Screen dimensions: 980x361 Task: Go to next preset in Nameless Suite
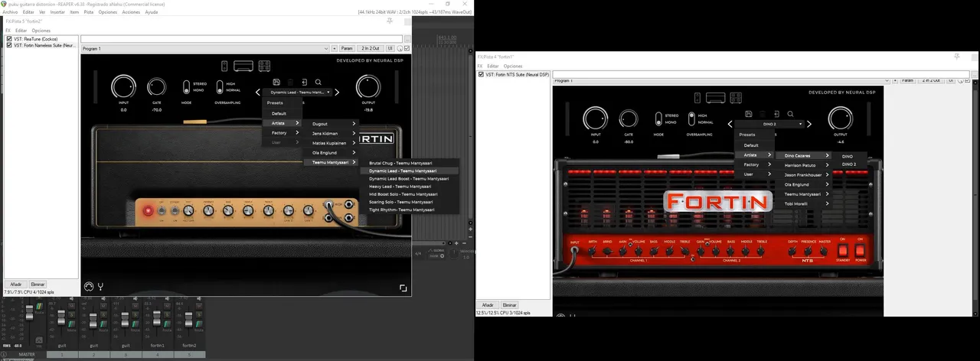tap(337, 92)
